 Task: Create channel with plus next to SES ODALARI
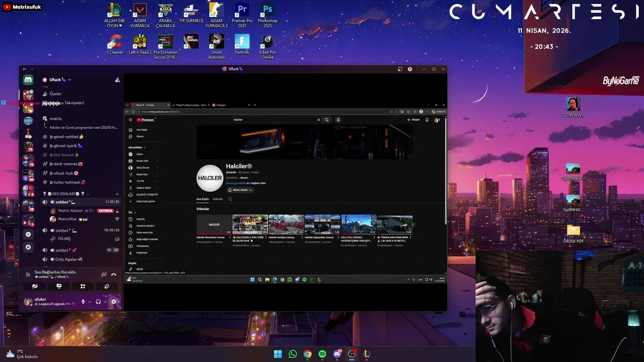[x=117, y=194]
